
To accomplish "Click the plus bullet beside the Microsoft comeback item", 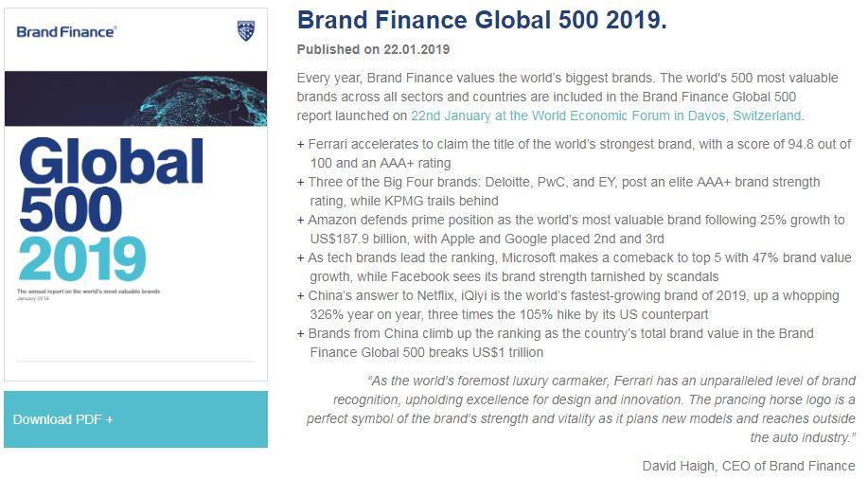I will coord(301,257).
